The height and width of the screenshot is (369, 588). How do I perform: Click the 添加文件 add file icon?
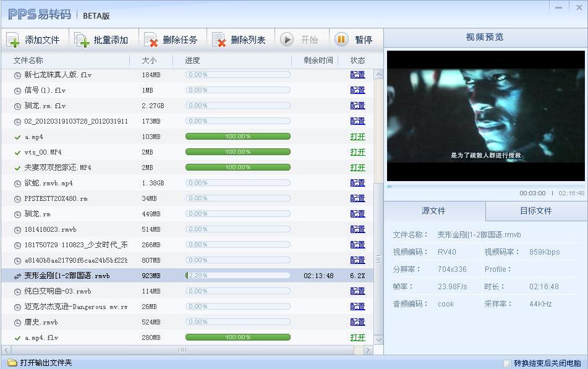pyautogui.click(x=13, y=40)
